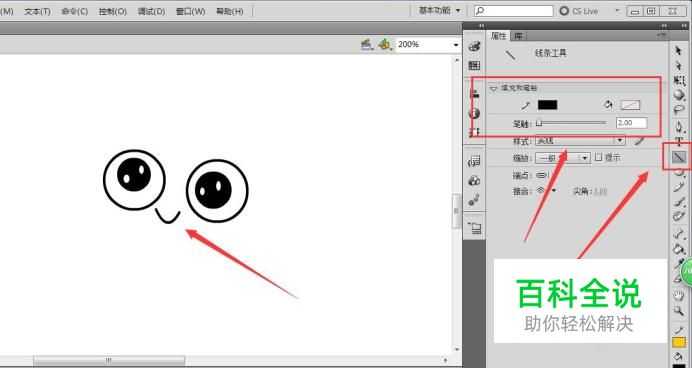Select the Selection arrow tool
692x368 pixels.
679,51
